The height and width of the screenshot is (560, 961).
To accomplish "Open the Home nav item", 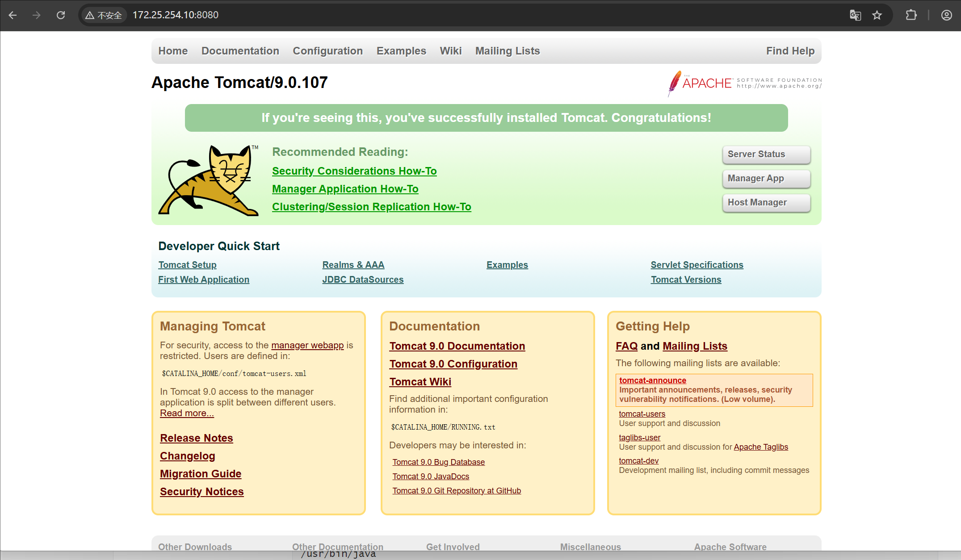I will (173, 51).
